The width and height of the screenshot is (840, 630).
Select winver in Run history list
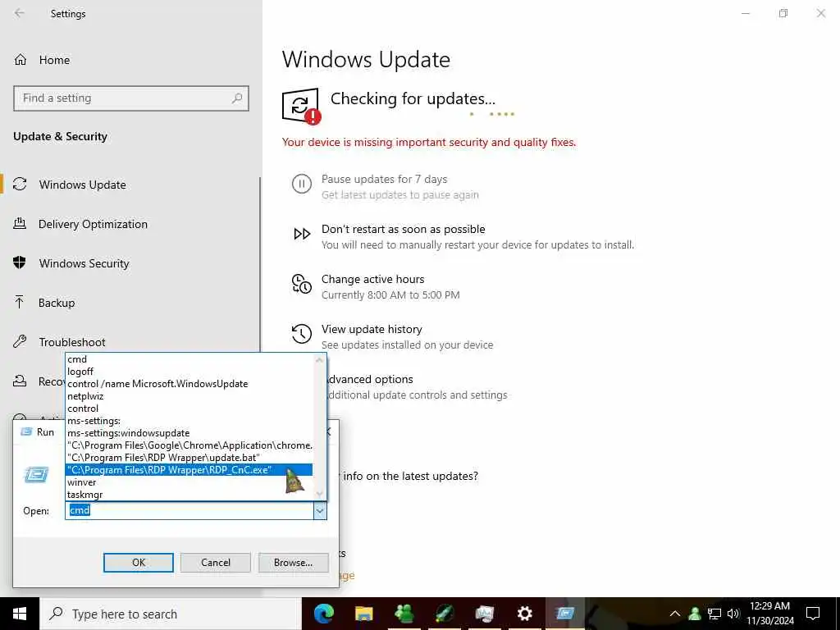click(189, 482)
